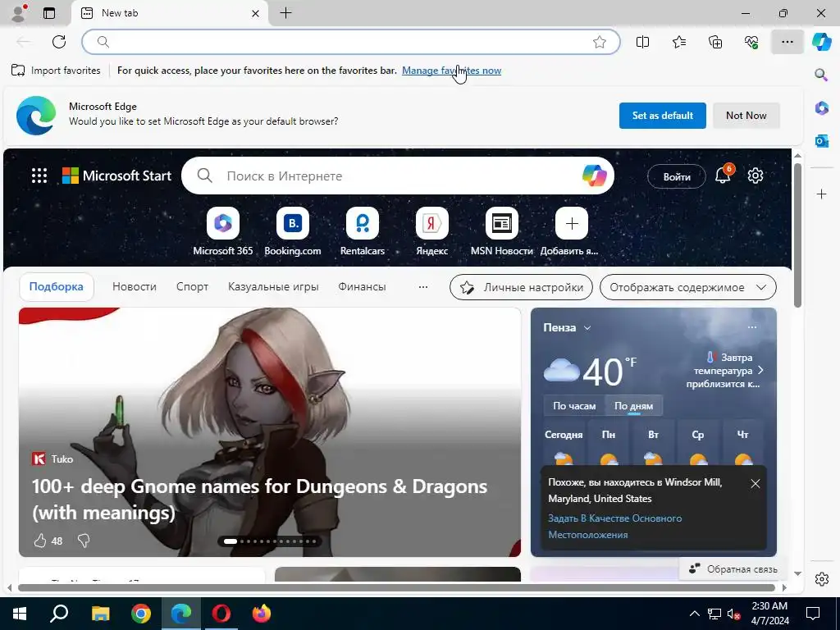840x630 pixels.
Task: Select the Подборка feed tab
Action: click(57, 286)
